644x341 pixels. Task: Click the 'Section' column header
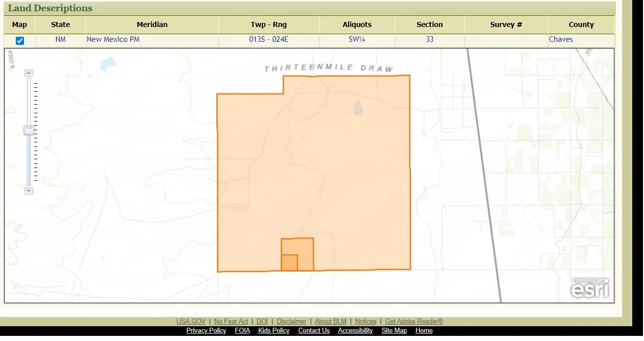(x=430, y=25)
